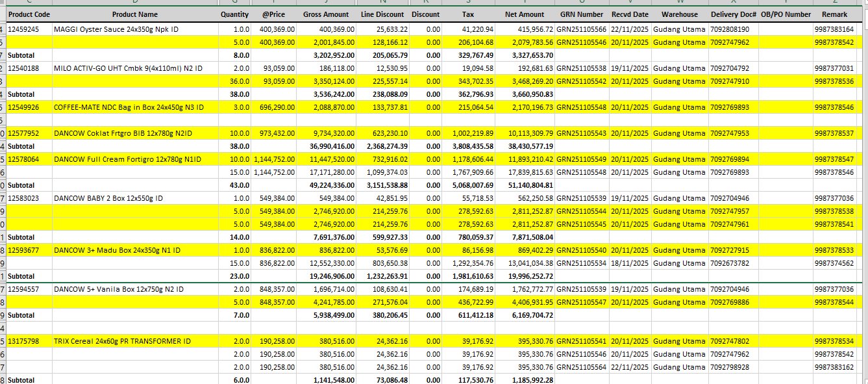Select the GRN Number header cell
This screenshot has height=384, width=868.
pyautogui.click(x=581, y=14)
